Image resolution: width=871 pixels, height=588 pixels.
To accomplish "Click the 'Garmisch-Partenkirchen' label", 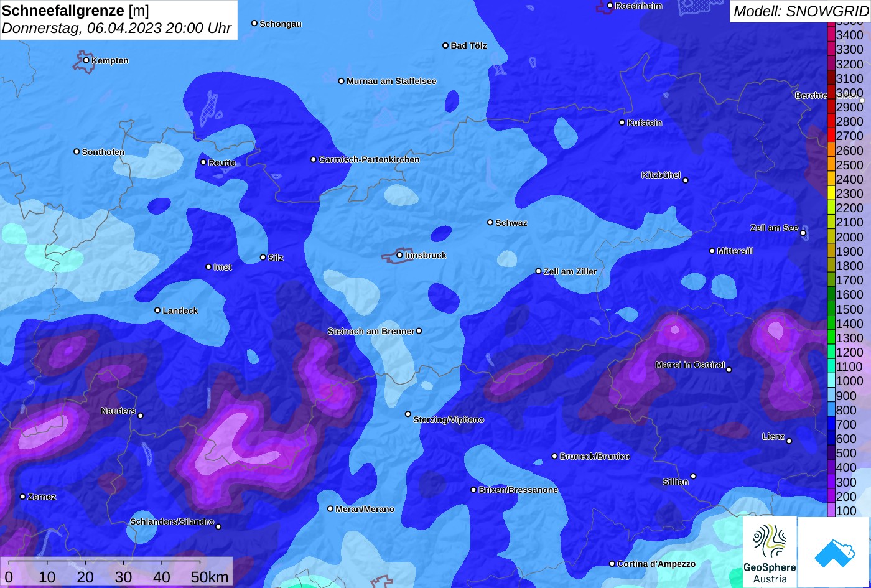I will [x=369, y=160].
